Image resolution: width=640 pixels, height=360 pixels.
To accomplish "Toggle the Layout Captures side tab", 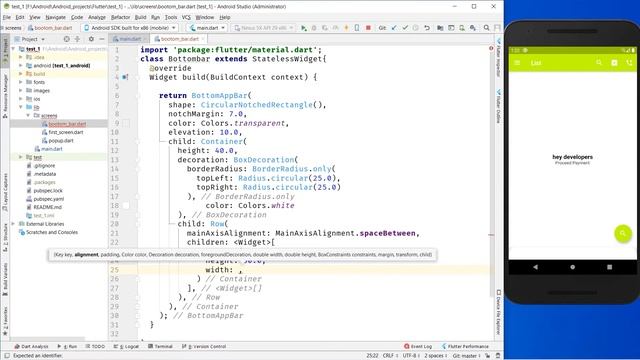I will point(5,192).
